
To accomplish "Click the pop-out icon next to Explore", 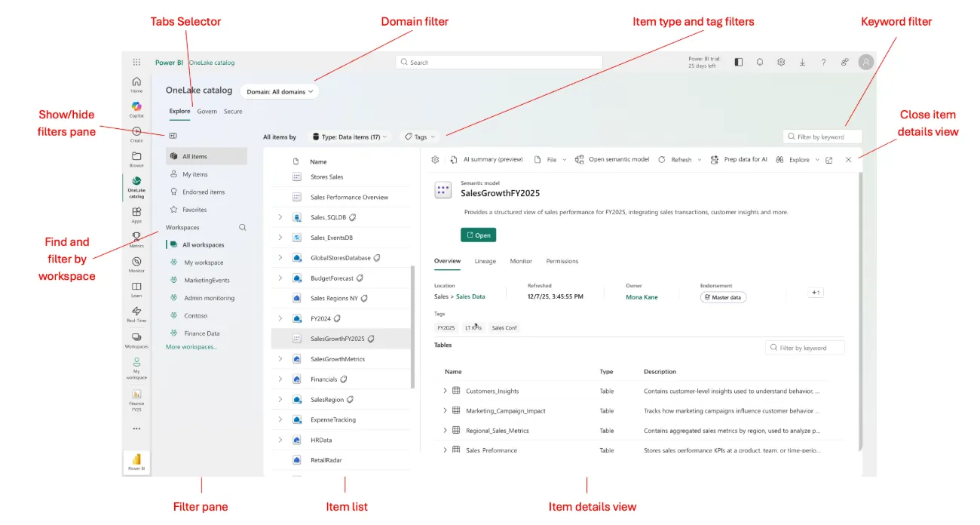I will coord(829,160).
